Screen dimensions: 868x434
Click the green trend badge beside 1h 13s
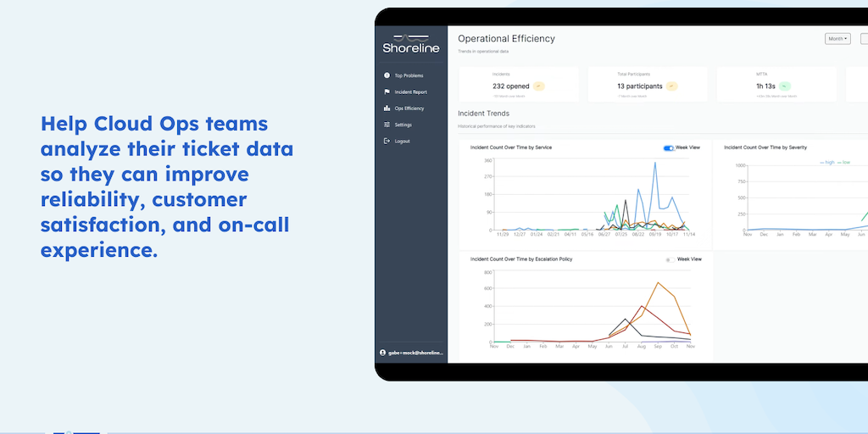[x=784, y=86]
